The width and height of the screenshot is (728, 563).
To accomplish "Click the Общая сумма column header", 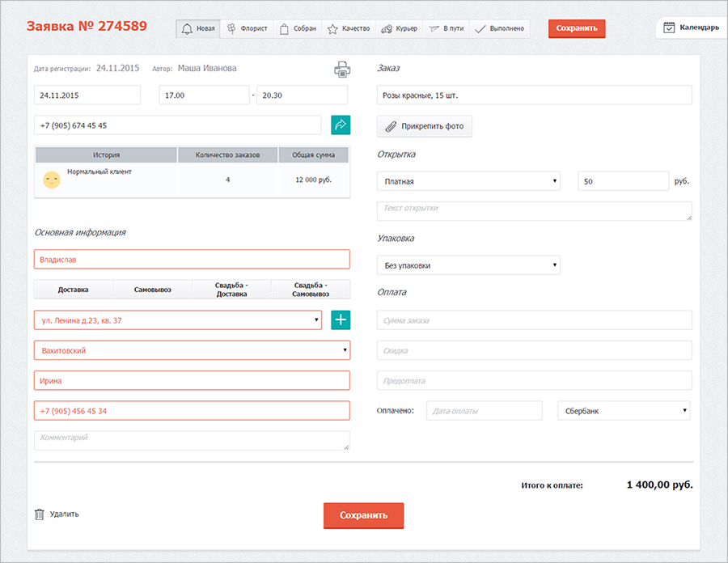I will pyautogui.click(x=313, y=155).
